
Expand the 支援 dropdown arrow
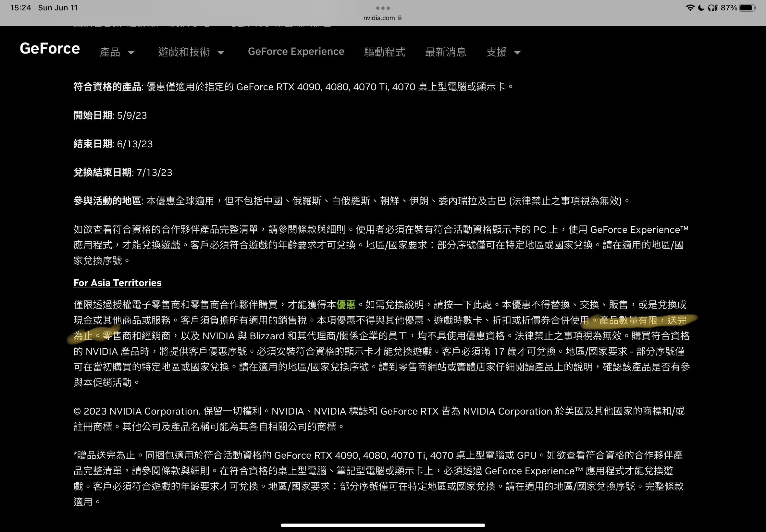pyautogui.click(x=517, y=53)
